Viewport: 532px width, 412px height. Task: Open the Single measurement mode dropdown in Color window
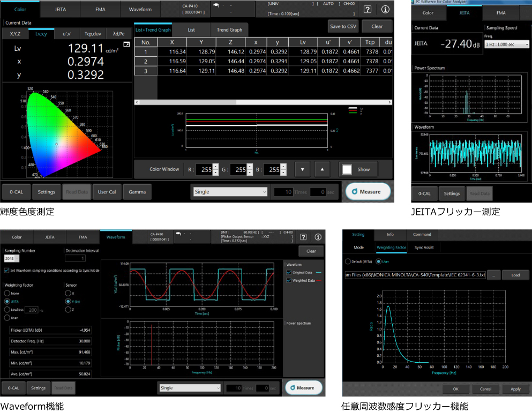coord(230,192)
